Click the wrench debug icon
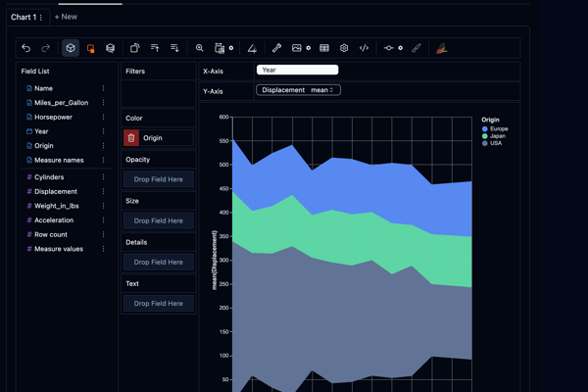The image size is (588, 392). (276, 48)
